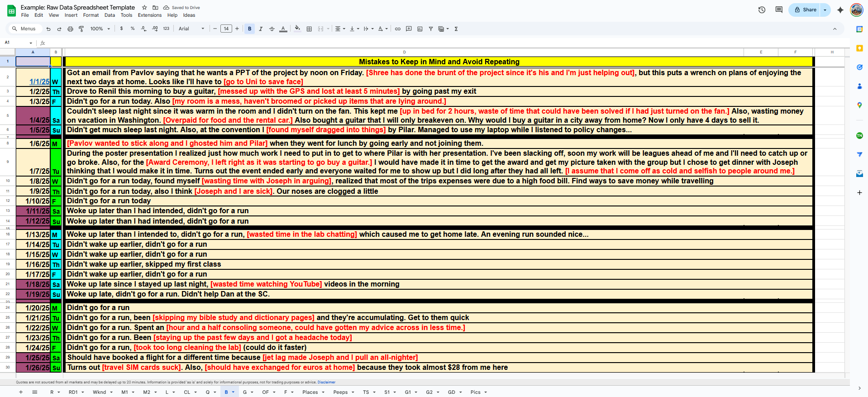
Task: Click the insert comment icon in toolbar
Action: pos(409,29)
